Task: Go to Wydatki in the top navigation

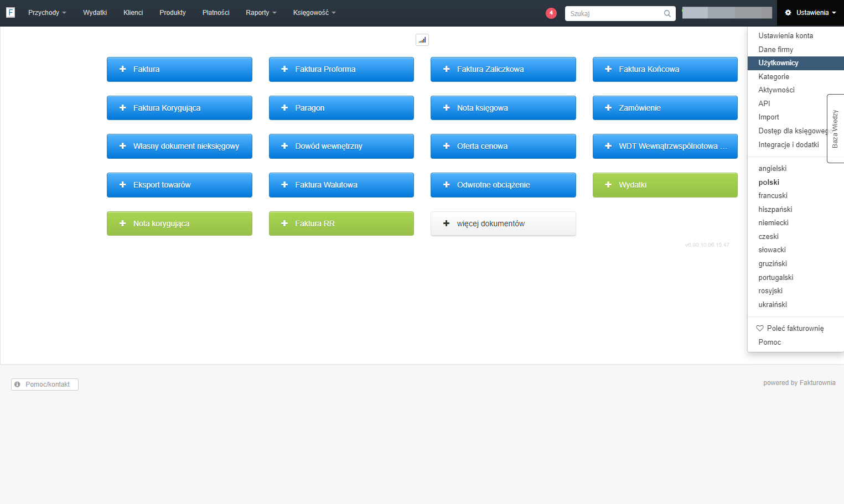Action: [95, 13]
